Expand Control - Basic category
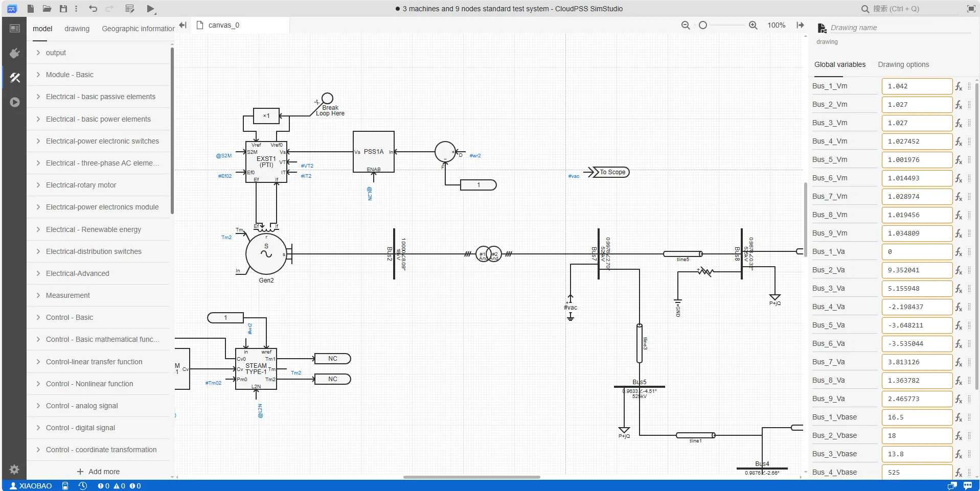This screenshot has height=491, width=980. click(69, 317)
